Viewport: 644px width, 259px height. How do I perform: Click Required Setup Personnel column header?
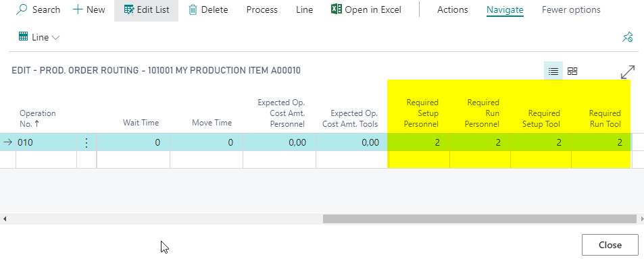pos(422,113)
